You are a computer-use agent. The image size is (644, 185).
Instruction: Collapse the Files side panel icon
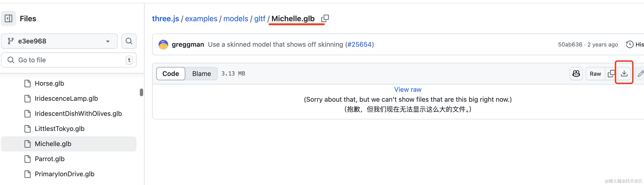8,19
